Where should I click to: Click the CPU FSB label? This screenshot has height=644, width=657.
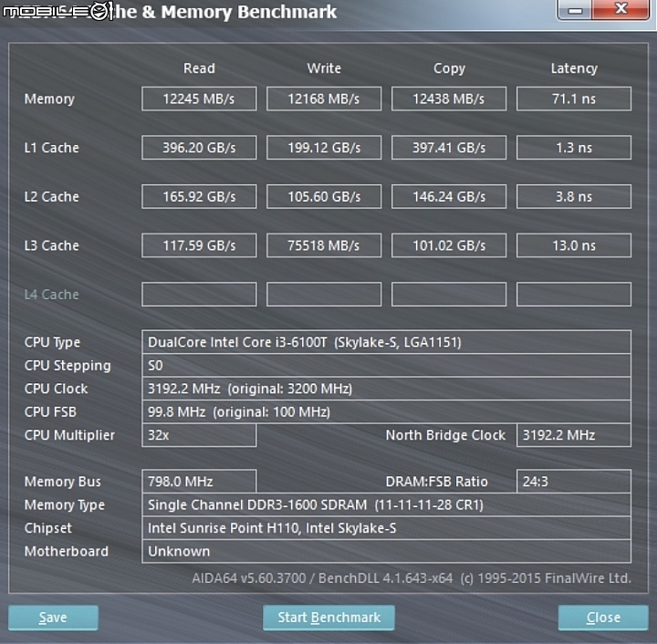(51, 412)
